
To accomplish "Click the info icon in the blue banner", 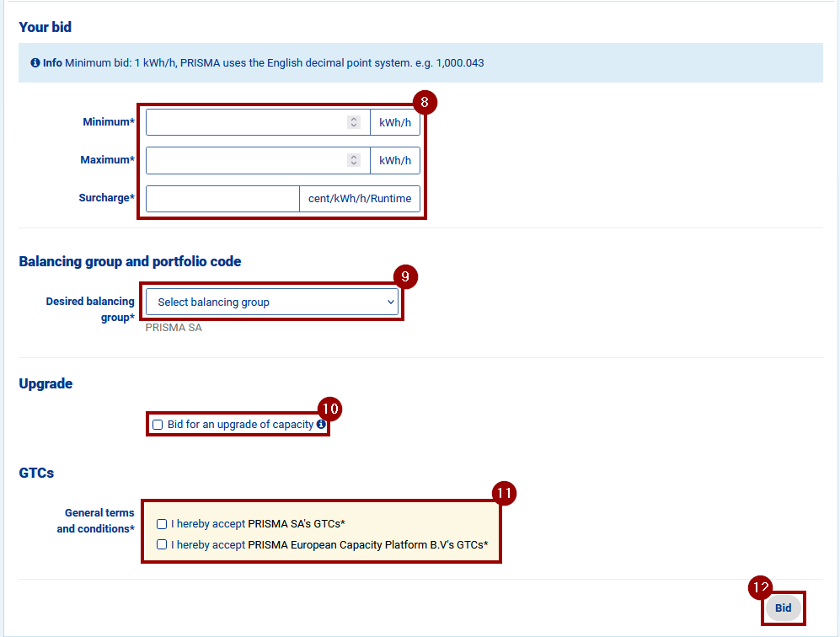I will click(35, 63).
